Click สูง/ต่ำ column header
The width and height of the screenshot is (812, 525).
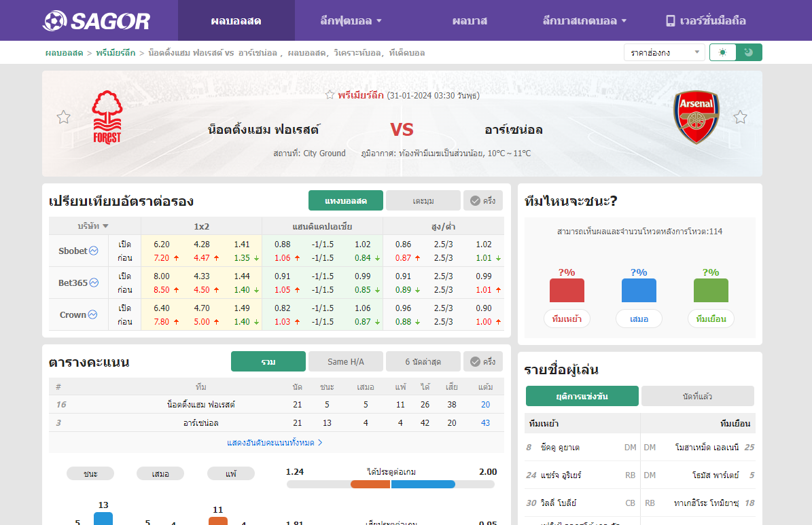(x=443, y=226)
